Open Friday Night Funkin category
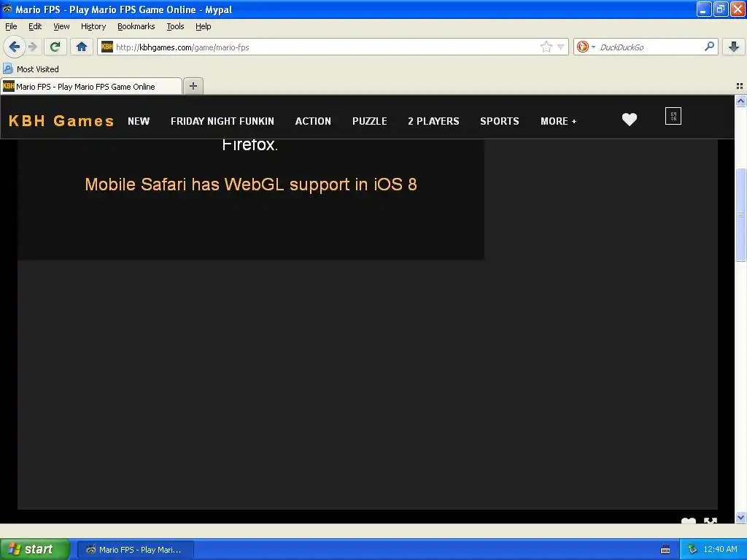Image resolution: width=747 pixels, height=560 pixels. pyautogui.click(x=222, y=121)
